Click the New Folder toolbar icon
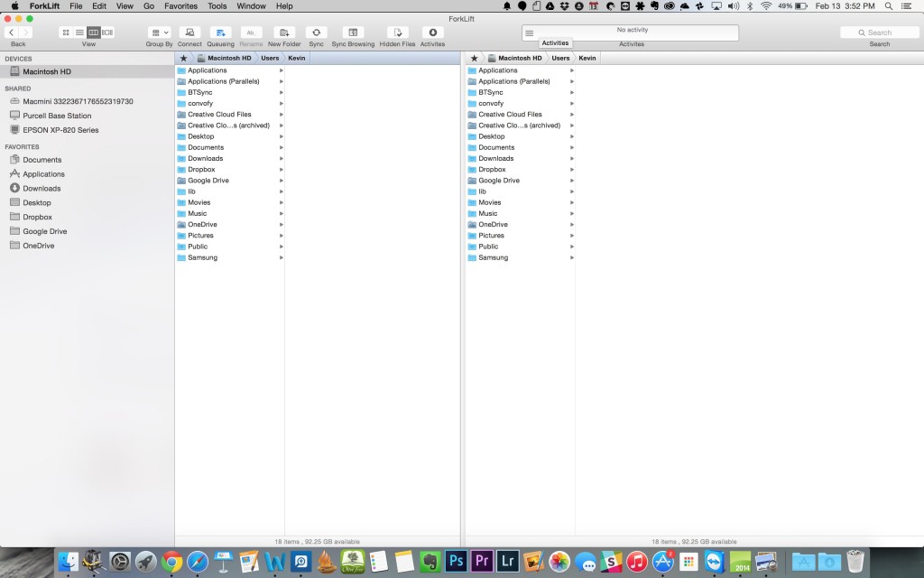Viewport: 924px width, 578px height. tap(284, 33)
